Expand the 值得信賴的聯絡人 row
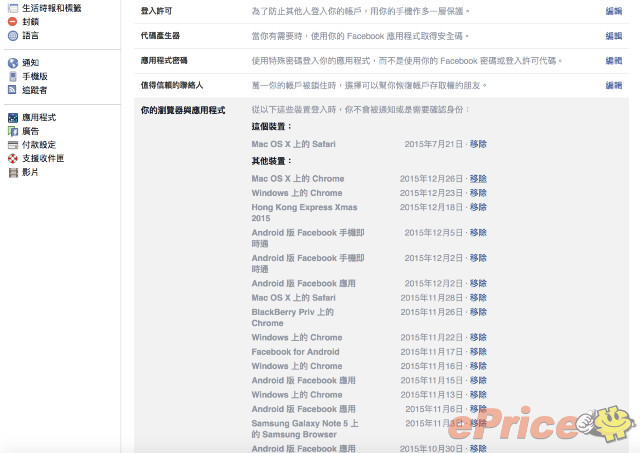Screen dimensions: 640x453 tap(381, 85)
